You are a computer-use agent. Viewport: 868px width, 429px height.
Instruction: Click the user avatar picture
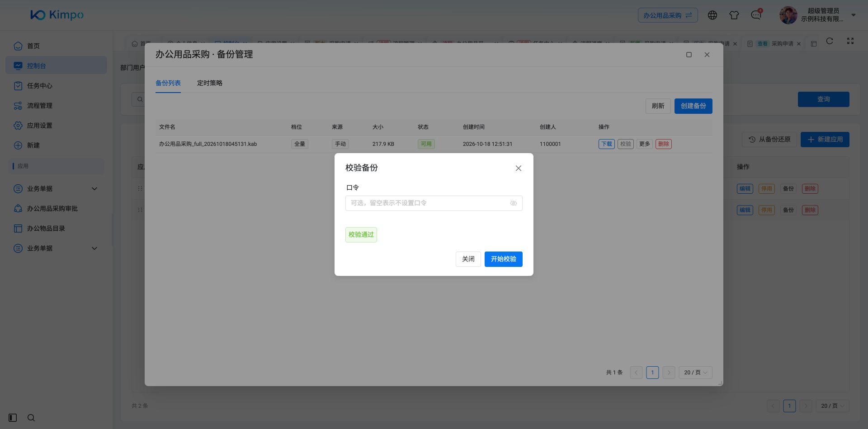pyautogui.click(x=788, y=15)
